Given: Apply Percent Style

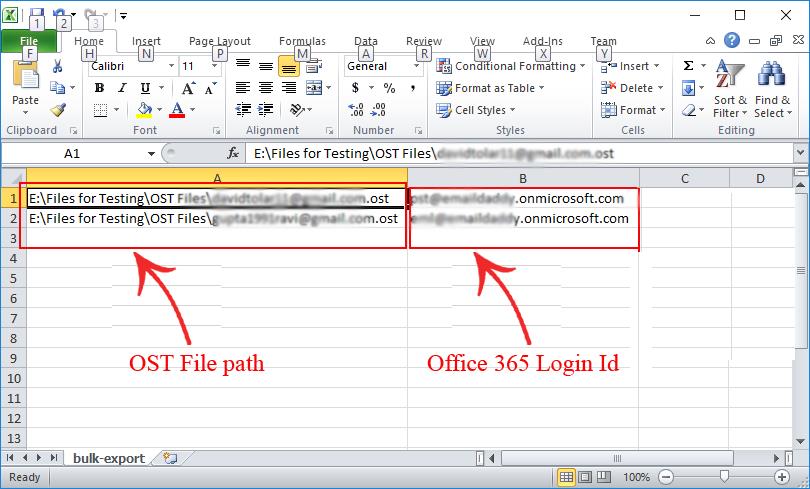Looking at the screenshot, I should (390, 88).
